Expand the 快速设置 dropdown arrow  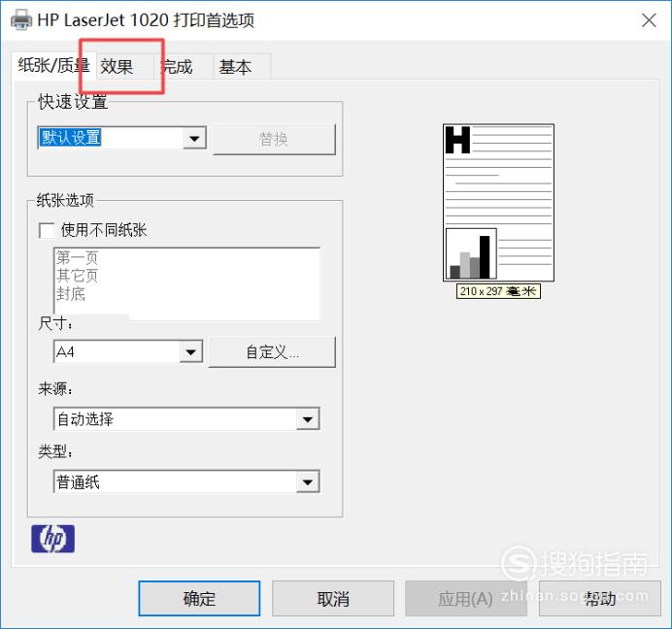[x=194, y=138]
